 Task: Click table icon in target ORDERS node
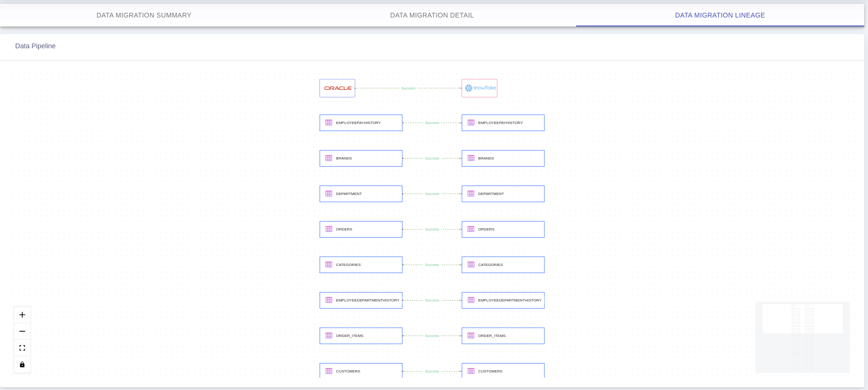471,229
